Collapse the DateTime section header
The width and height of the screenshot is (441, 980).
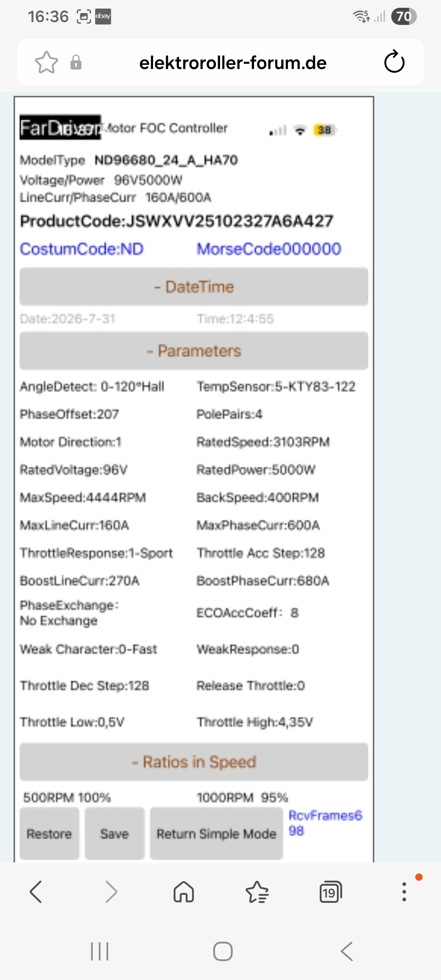click(x=194, y=287)
